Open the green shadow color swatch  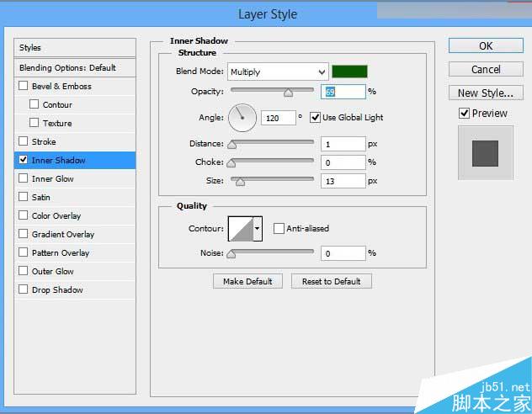pyautogui.click(x=349, y=72)
